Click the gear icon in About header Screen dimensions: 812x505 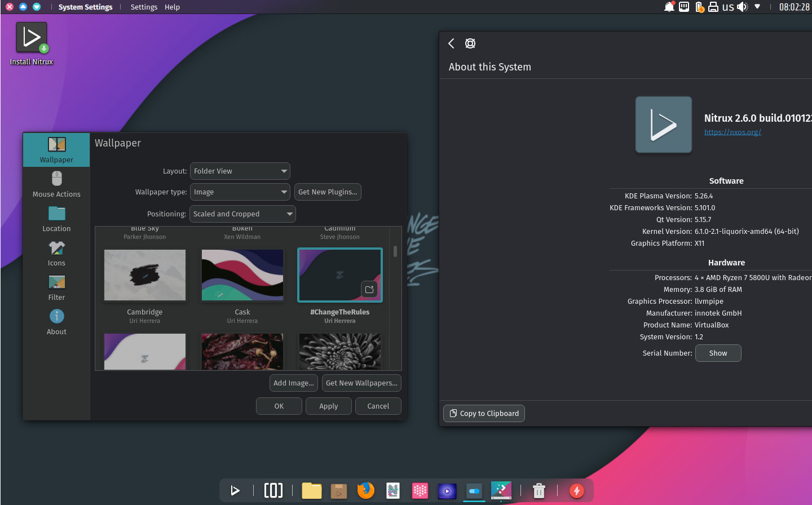point(470,43)
